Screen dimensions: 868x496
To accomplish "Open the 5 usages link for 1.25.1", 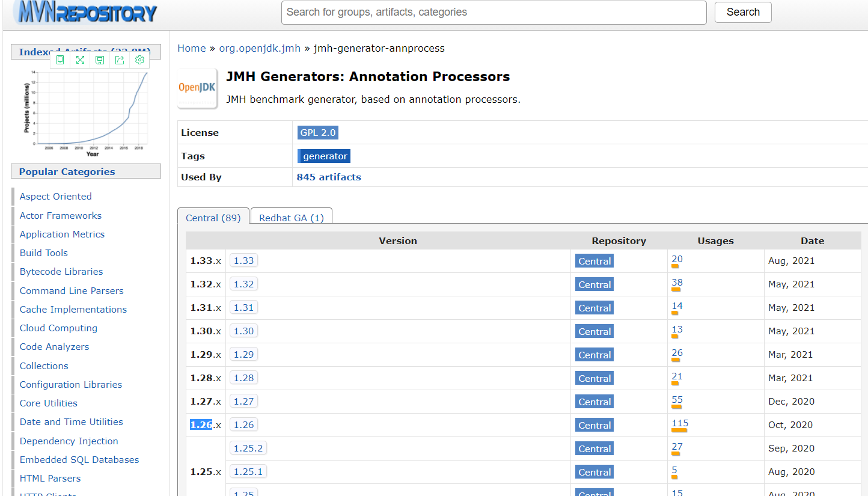I will click(x=674, y=470).
